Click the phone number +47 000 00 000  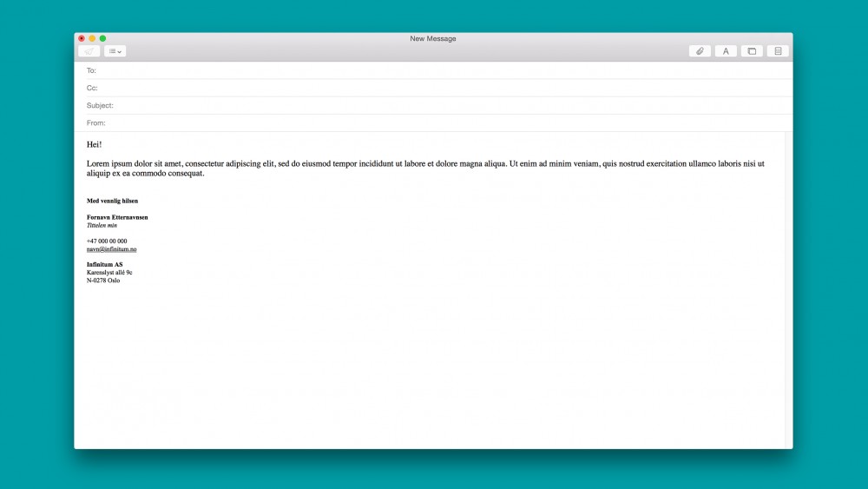pyautogui.click(x=107, y=241)
